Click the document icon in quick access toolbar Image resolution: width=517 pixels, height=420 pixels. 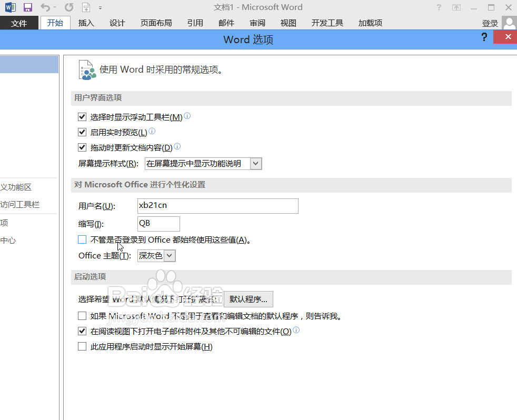(86, 7)
